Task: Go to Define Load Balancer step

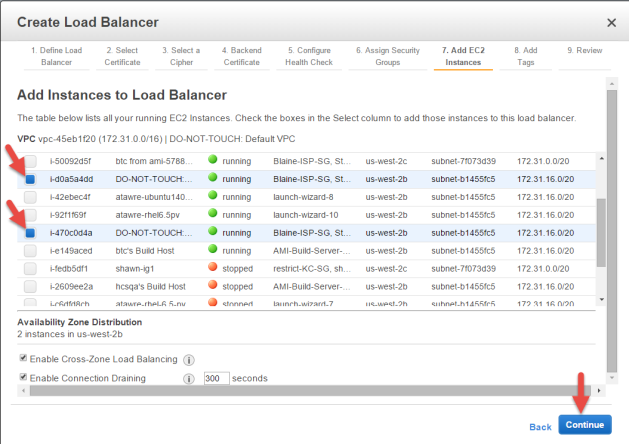Action: [57, 56]
